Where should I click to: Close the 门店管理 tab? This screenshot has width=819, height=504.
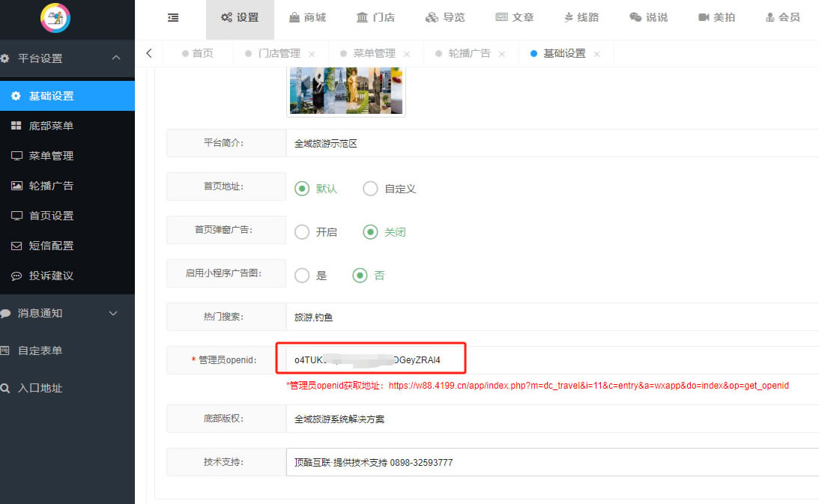pyautogui.click(x=312, y=54)
